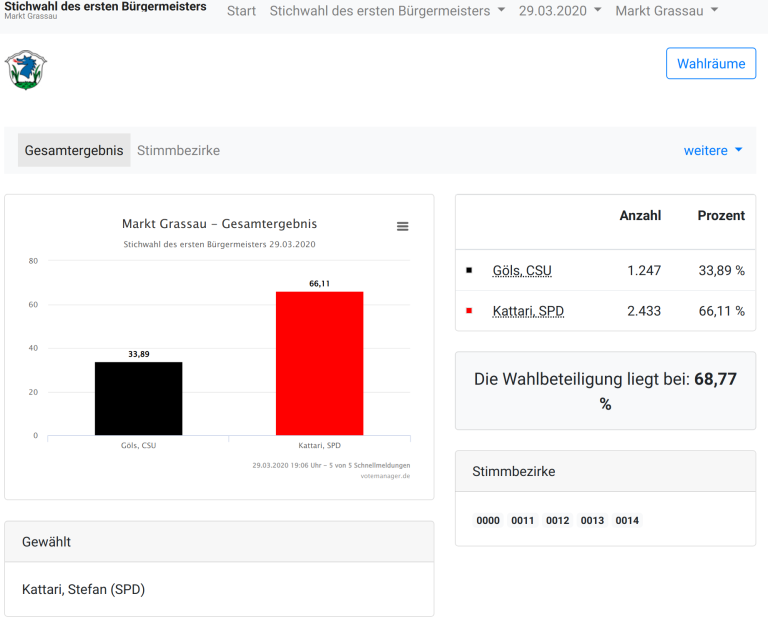The height and width of the screenshot is (619, 768).
Task: Click the red Kattari SPD legend square
Action: point(469,310)
